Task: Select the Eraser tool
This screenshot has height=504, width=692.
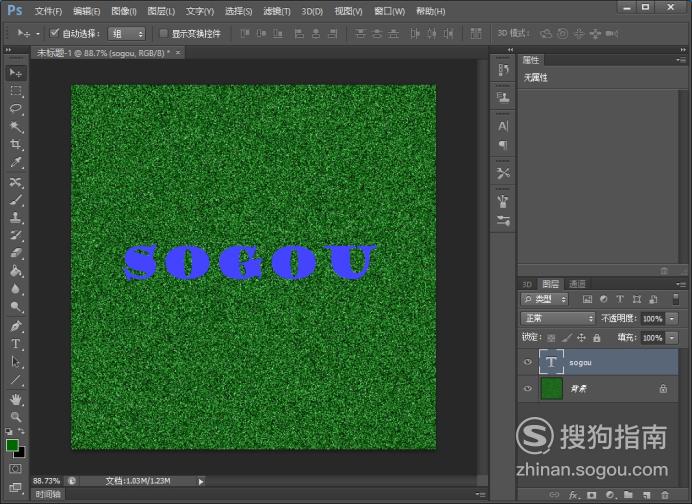Action: pos(16,253)
